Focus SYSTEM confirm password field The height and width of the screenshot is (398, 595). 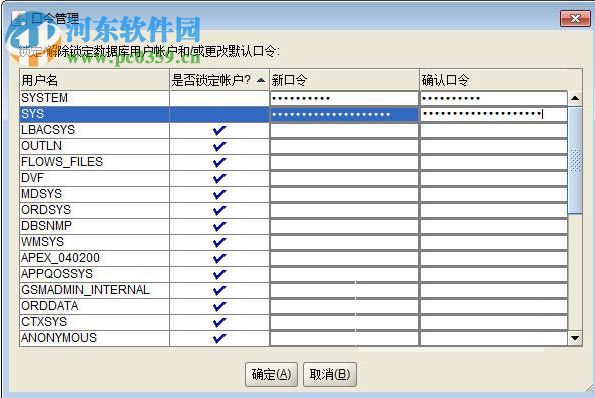pyautogui.click(x=494, y=99)
